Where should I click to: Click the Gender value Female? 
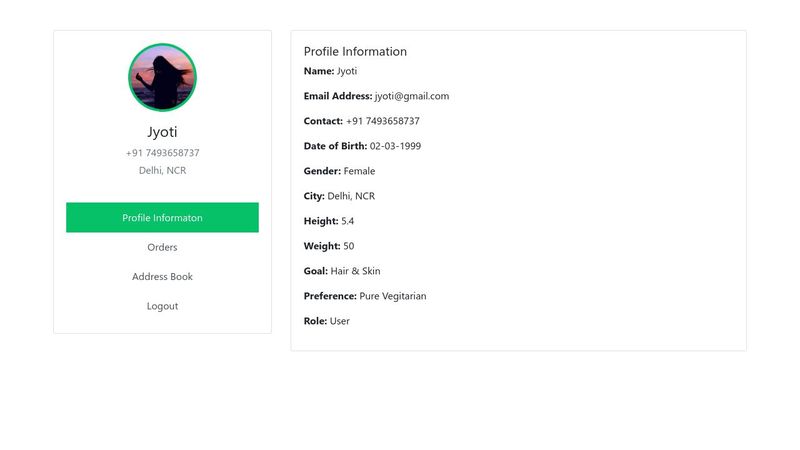(x=359, y=171)
